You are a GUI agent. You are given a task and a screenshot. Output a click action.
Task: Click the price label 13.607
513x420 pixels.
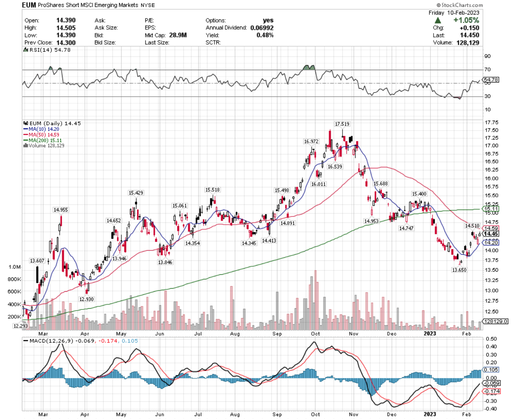click(37, 261)
